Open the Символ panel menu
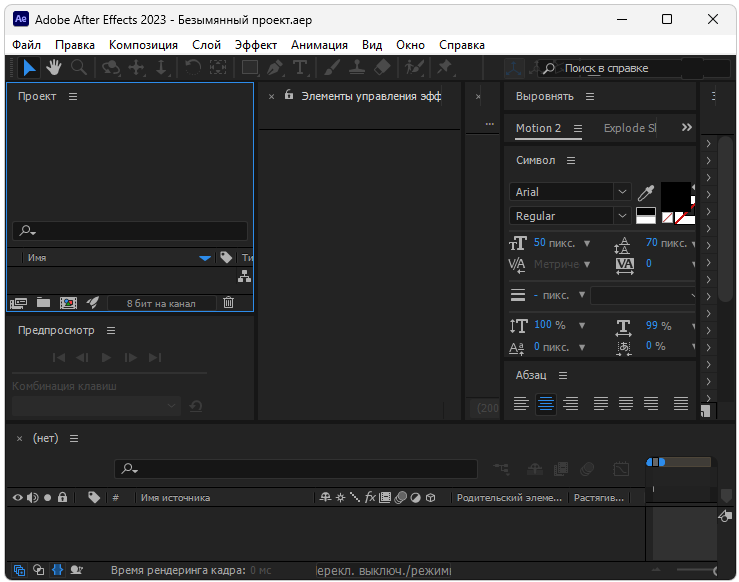The image size is (739, 582). [571, 161]
